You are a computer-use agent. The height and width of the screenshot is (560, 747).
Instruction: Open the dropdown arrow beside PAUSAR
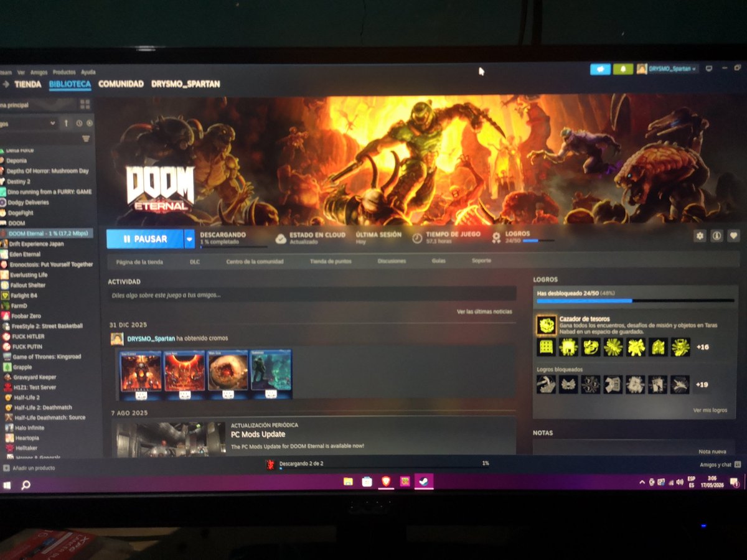tap(189, 239)
